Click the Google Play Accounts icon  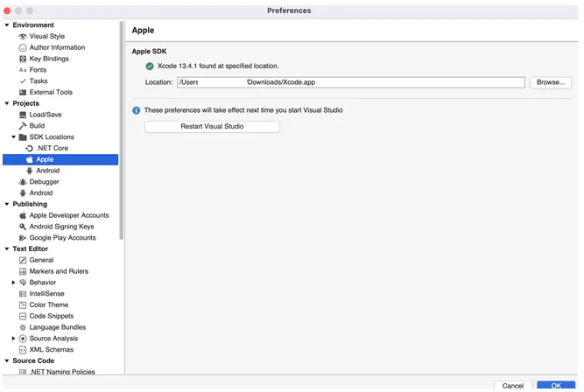point(23,238)
